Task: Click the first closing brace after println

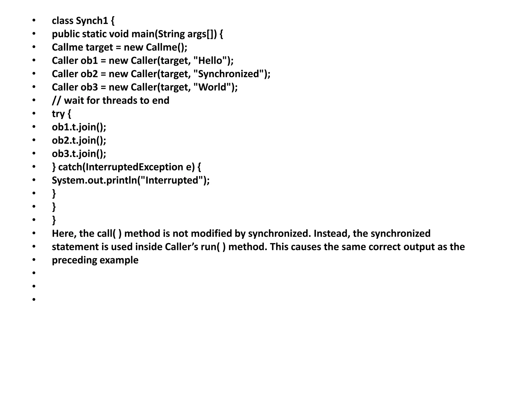Action: pos(54,194)
